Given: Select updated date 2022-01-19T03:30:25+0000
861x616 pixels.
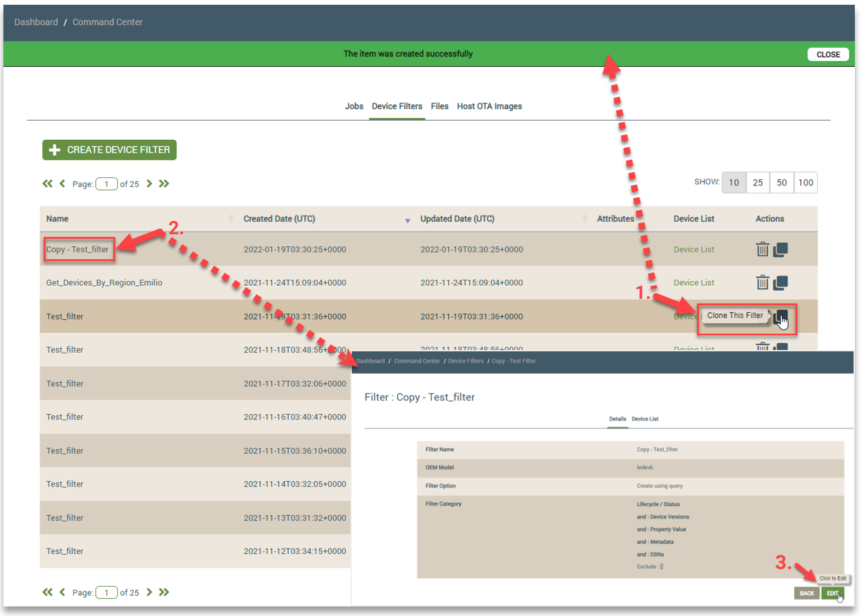Looking at the screenshot, I should click(x=471, y=250).
